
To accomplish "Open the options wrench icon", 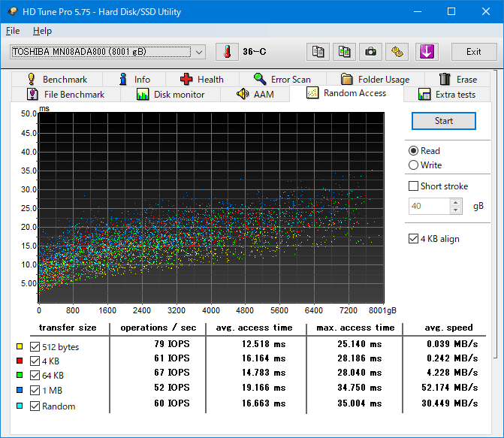I will [x=397, y=52].
